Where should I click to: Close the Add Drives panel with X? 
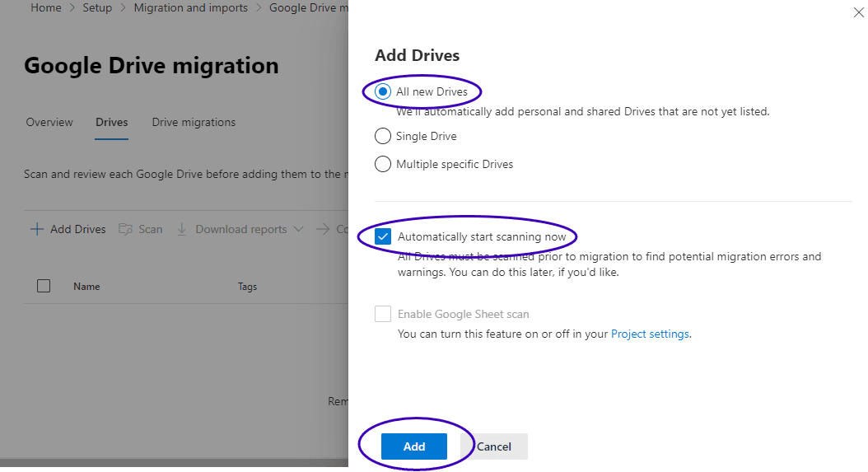(x=858, y=12)
